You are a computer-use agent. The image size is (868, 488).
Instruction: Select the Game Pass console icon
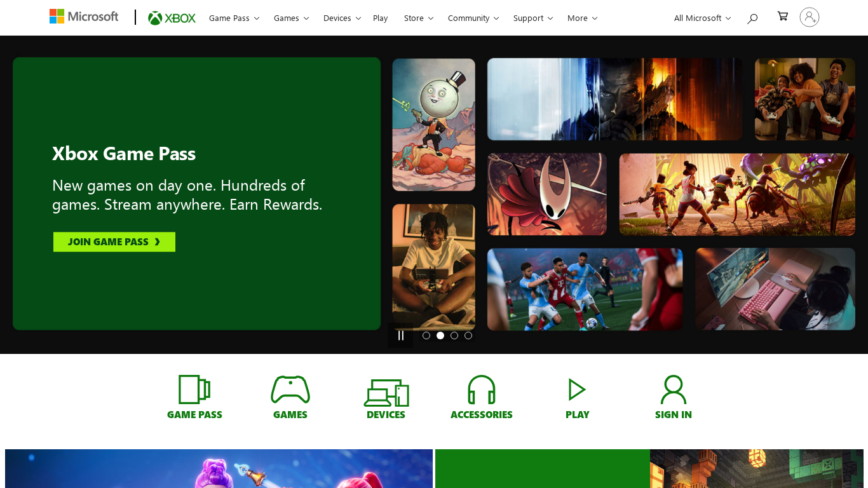(194, 390)
